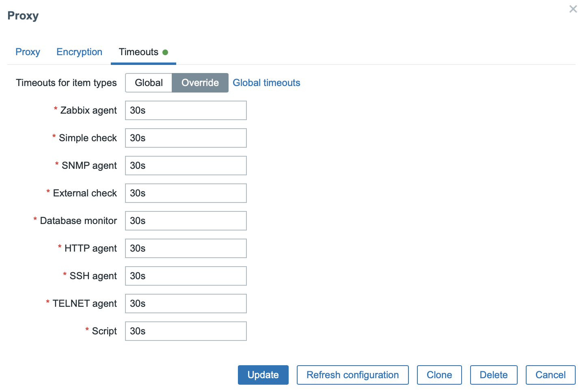Click the External check label
The height and width of the screenshot is (392, 583).
[x=85, y=193]
